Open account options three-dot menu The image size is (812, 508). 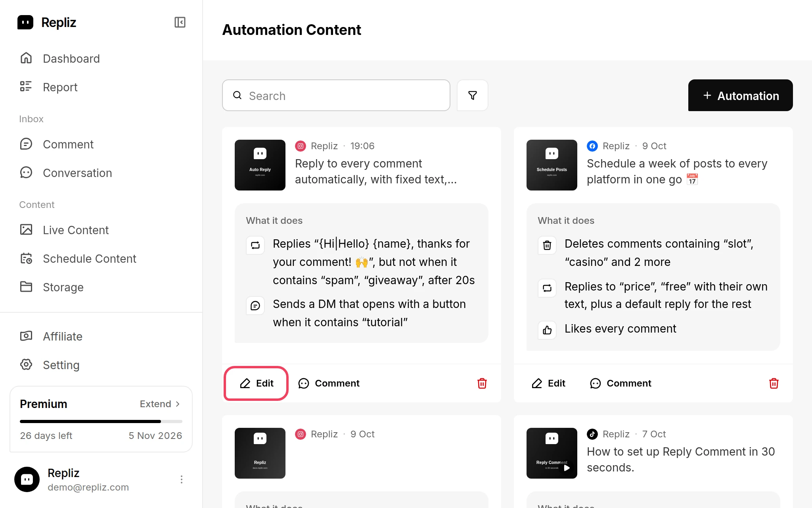[182, 479]
